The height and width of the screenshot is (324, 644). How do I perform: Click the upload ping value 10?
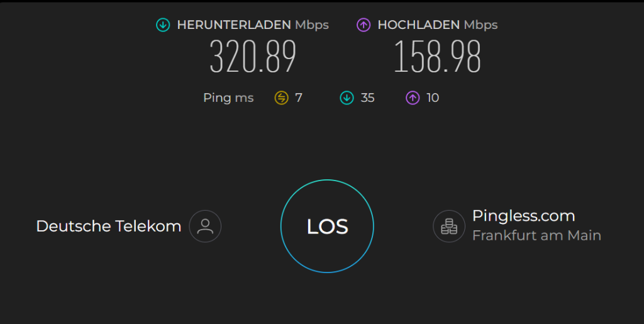pos(433,98)
